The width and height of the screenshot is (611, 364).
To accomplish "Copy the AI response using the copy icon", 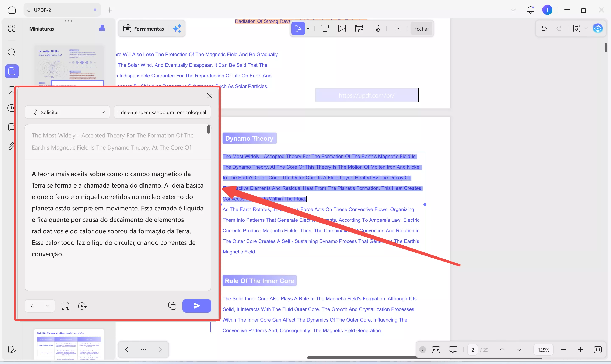I will [172, 306].
